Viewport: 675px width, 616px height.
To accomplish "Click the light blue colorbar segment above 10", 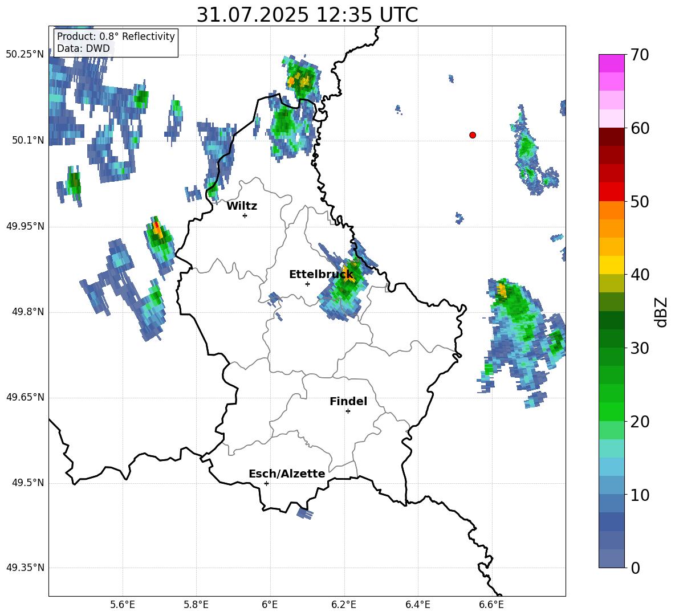I will (611, 486).
